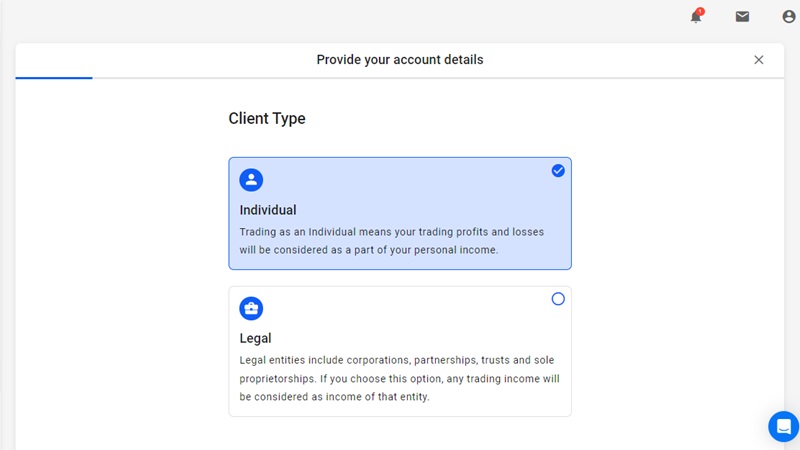This screenshot has height=450, width=800.
Task: Click Individual trading profits description text
Action: [392, 241]
